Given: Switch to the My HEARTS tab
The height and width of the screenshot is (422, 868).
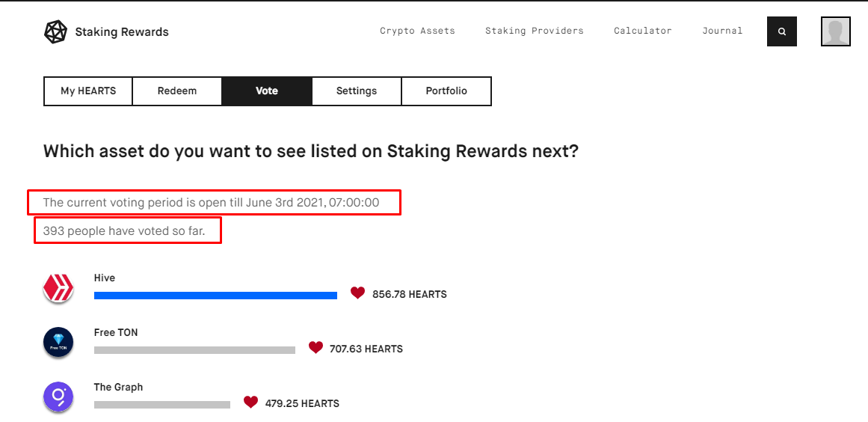Looking at the screenshot, I should click(88, 91).
